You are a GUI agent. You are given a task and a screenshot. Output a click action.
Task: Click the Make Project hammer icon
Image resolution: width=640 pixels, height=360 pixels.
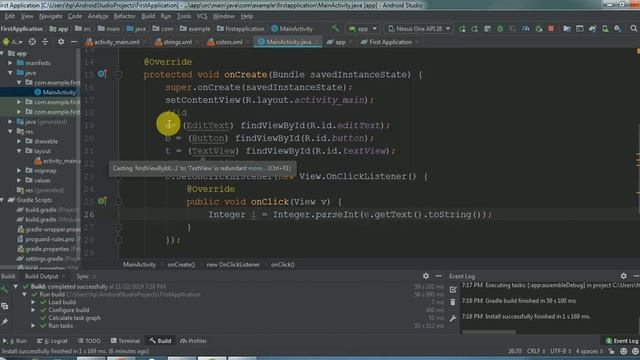coord(335,29)
